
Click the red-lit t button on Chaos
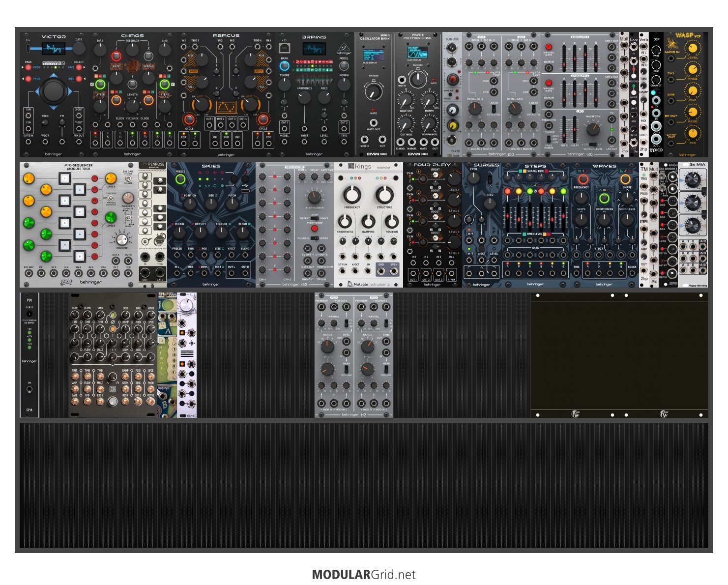116,57
